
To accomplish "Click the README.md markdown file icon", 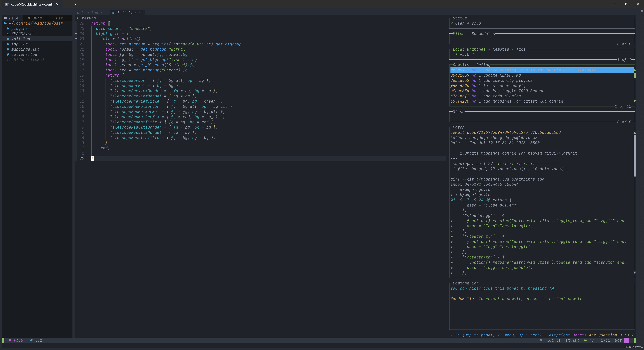I will (x=8, y=34).
